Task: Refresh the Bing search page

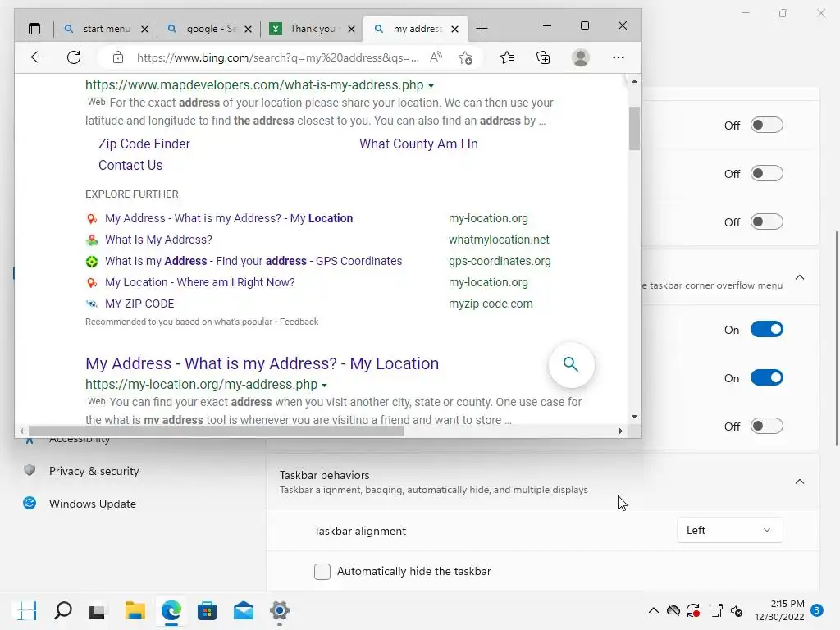Action: pos(74,57)
